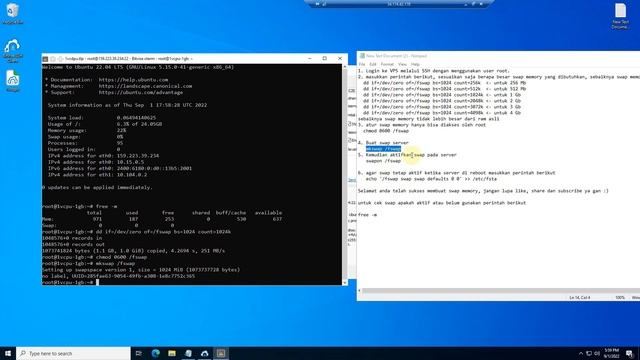This screenshot has height=360, width=640.
Task: Click the highlighted terminal app on the taskbar
Action: 221,353
